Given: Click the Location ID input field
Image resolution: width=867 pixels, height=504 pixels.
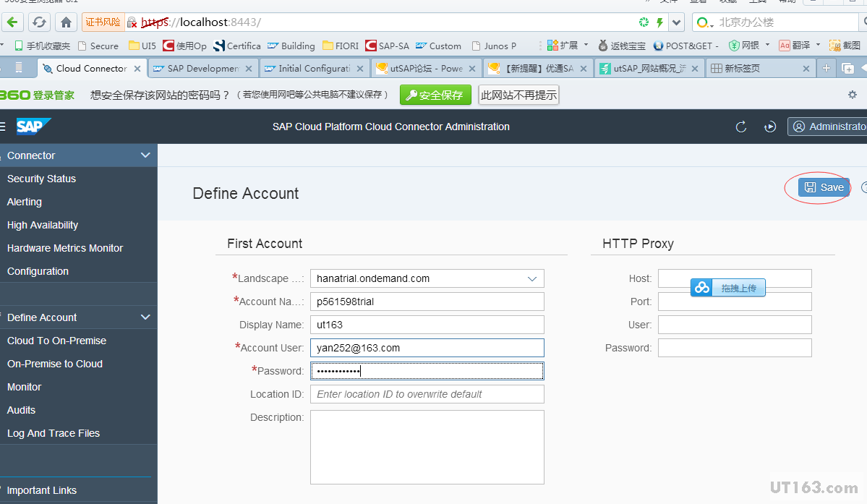Looking at the screenshot, I should coord(427,394).
